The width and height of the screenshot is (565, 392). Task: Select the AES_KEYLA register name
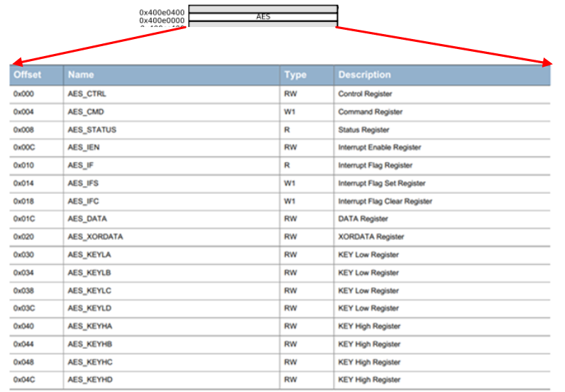89,255
